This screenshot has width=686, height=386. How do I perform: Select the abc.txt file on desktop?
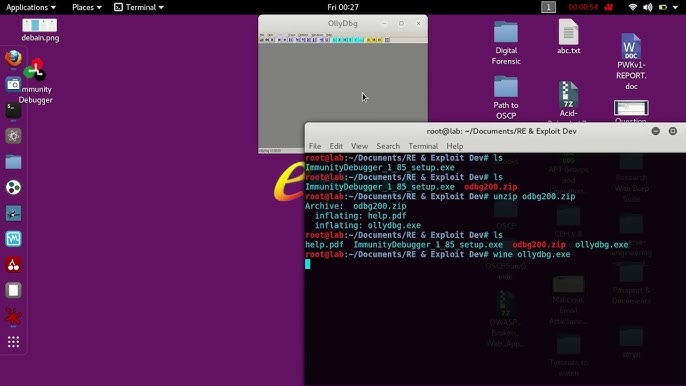(x=568, y=37)
